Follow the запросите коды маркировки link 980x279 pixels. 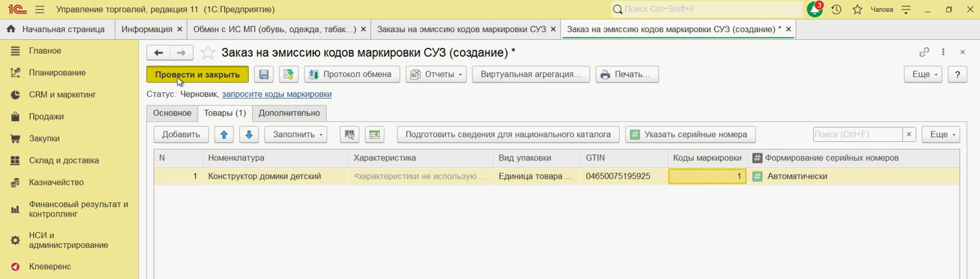point(276,94)
